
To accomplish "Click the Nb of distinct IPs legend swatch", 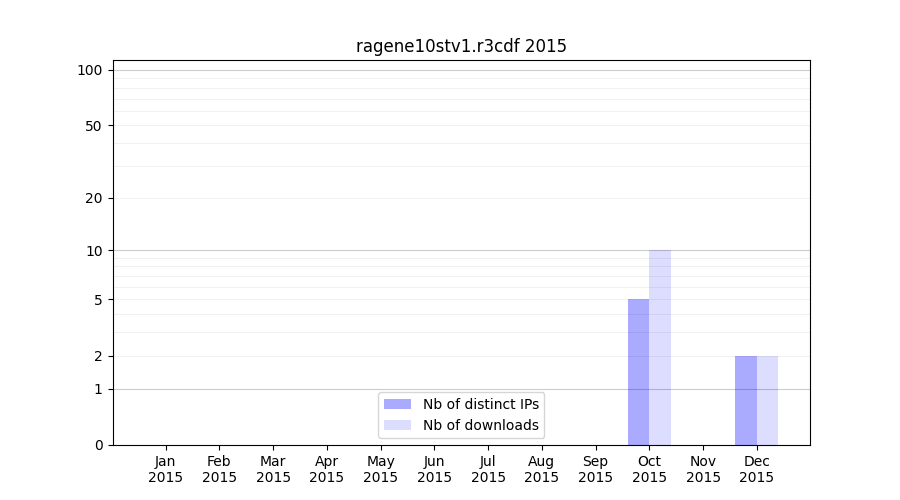I will click(x=397, y=404).
